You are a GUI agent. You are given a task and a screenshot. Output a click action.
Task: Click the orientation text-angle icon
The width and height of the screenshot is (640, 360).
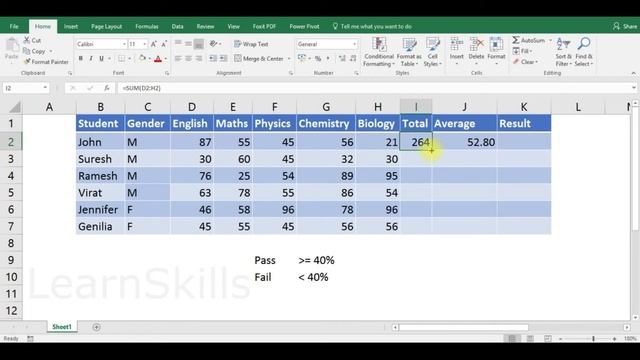click(x=213, y=44)
